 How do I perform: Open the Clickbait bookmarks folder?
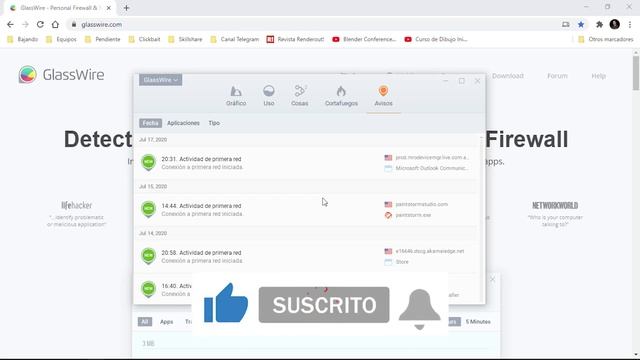144,39
